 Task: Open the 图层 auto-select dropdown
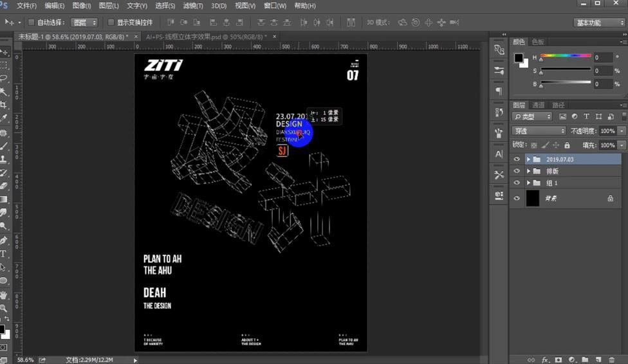[84, 23]
